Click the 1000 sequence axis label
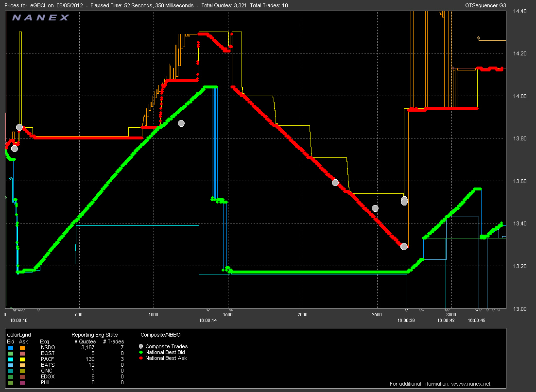536x392 pixels. click(154, 315)
